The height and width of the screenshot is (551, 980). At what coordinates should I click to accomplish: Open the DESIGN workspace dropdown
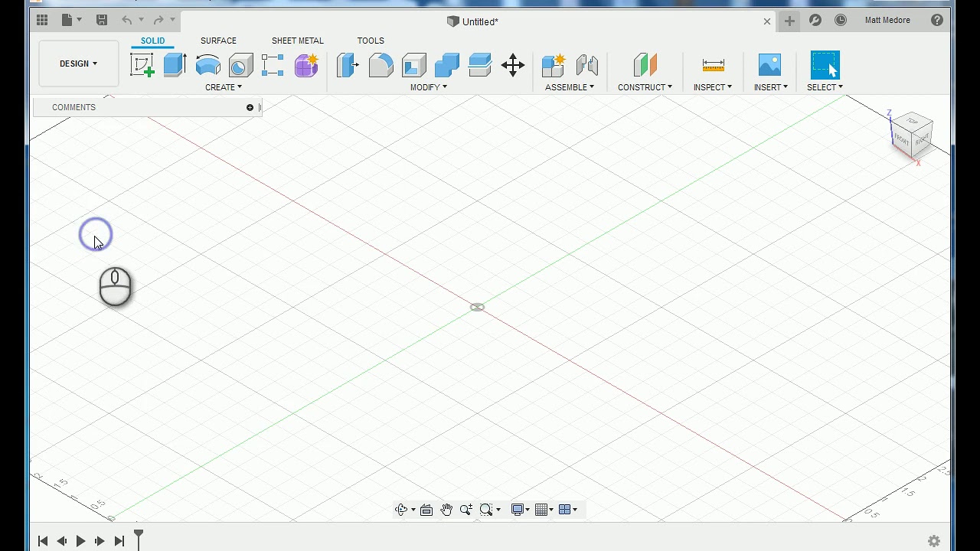tap(78, 64)
